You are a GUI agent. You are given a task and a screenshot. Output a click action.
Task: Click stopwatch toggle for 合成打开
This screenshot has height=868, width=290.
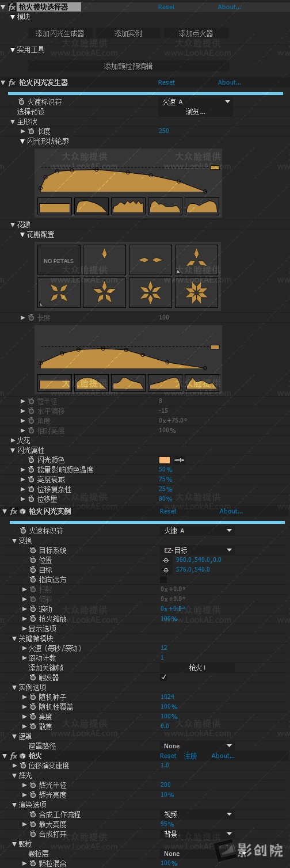(x=33, y=833)
